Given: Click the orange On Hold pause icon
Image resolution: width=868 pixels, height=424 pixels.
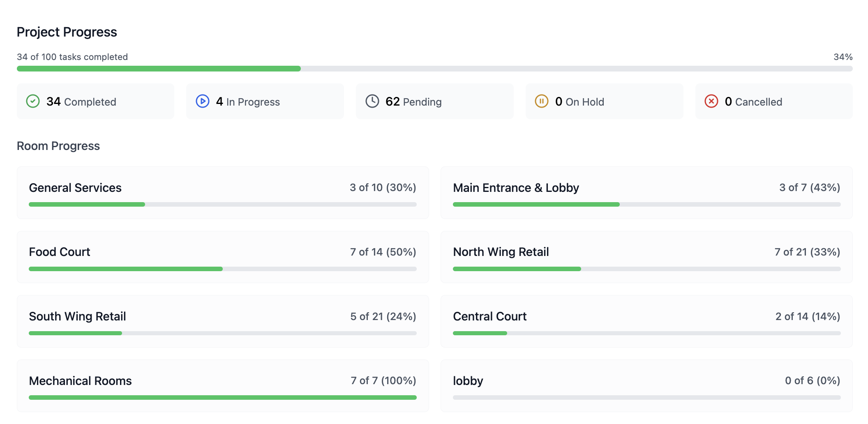Looking at the screenshot, I should tap(542, 101).
